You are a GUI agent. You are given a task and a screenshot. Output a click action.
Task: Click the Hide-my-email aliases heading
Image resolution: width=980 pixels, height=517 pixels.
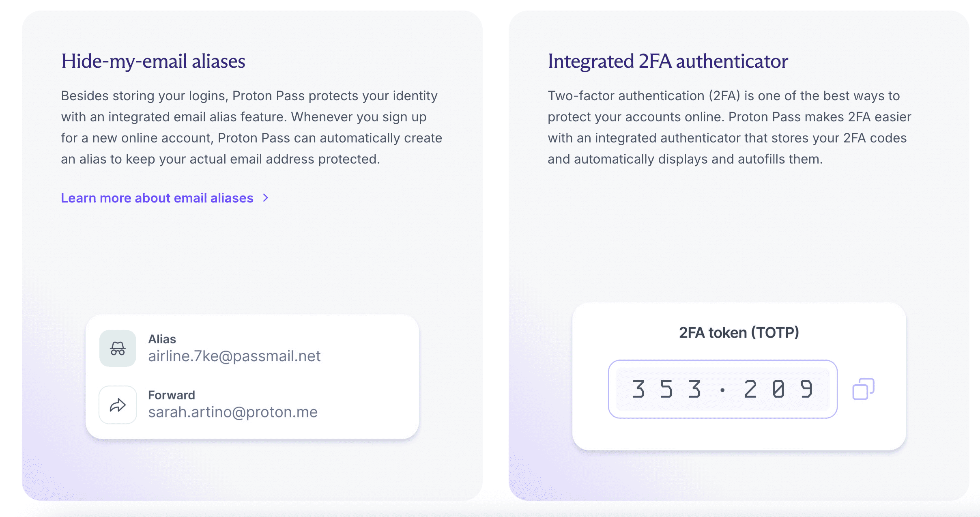click(153, 61)
